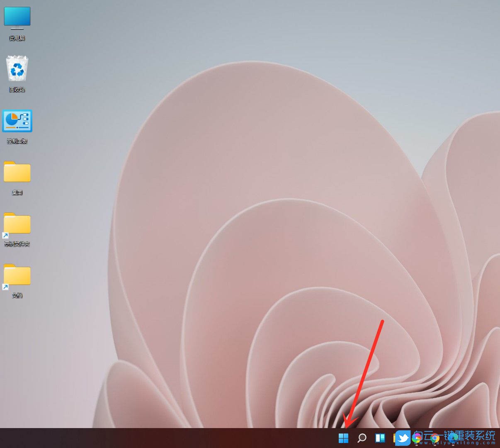Open Task View from the taskbar
500x448 pixels.
[380, 438]
